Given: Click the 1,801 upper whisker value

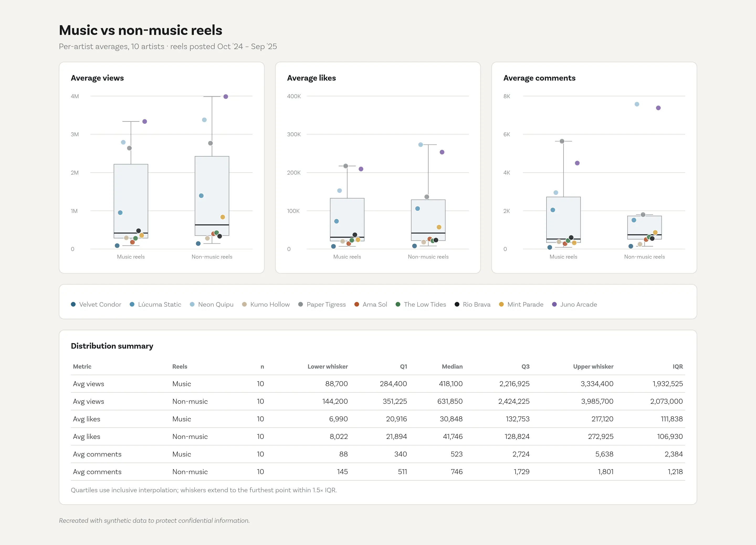Looking at the screenshot, I should point(606,472).
